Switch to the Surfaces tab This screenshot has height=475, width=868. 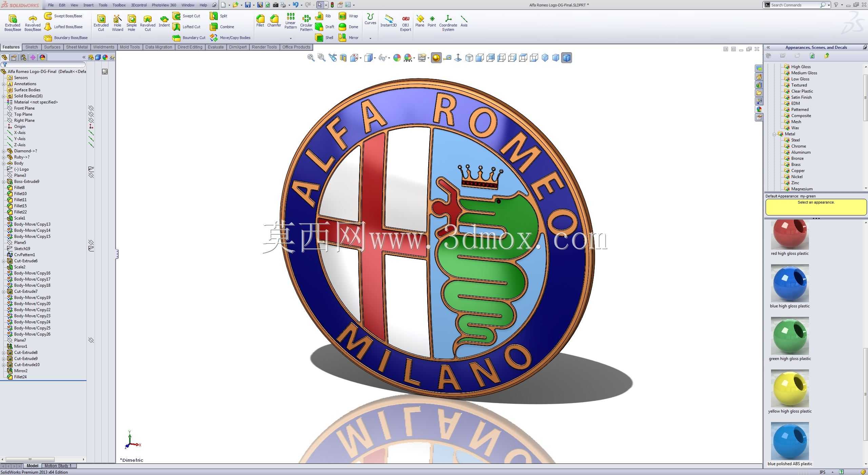tap(52, 47)
